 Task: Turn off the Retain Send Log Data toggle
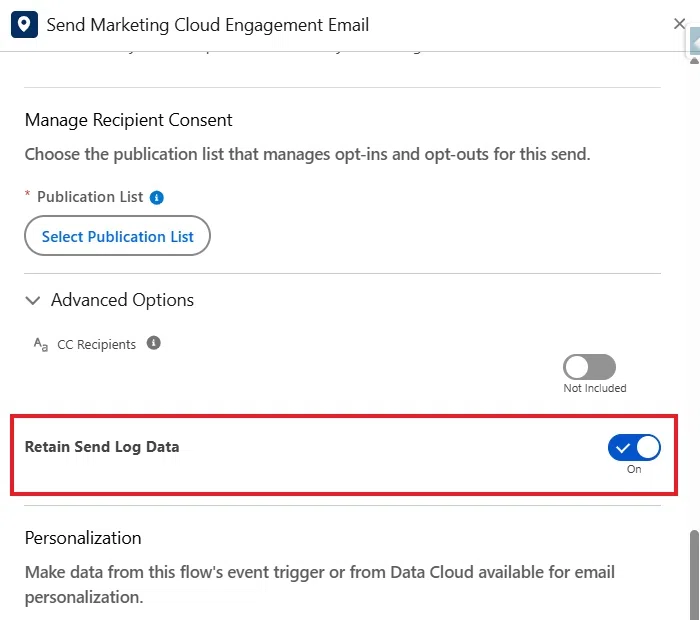pyautogui.click(x=633, y=447)
